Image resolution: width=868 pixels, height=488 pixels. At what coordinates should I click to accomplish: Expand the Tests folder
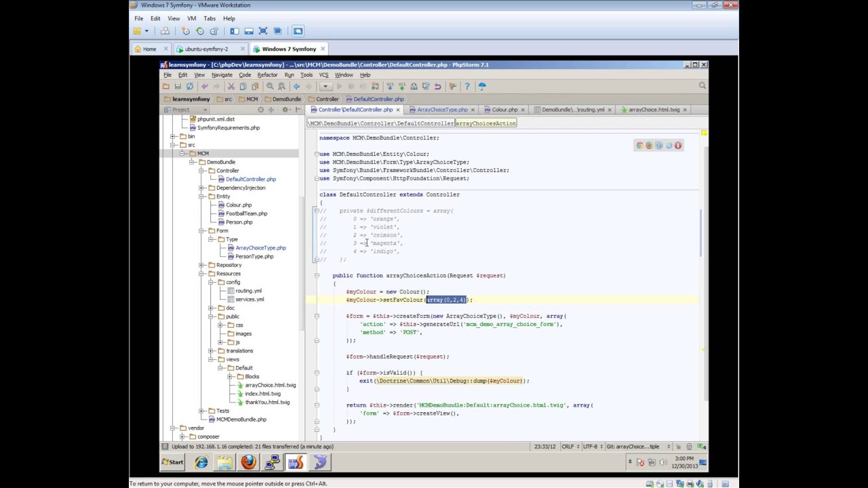tap(202, 411)
